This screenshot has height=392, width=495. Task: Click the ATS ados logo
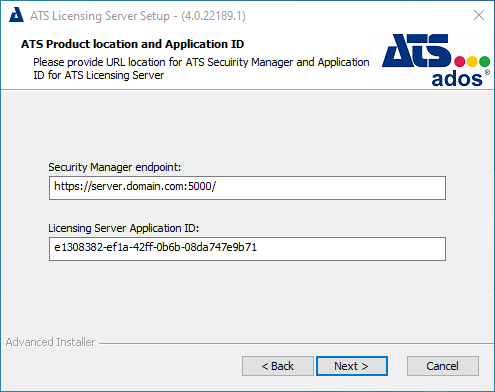[436, 60]
